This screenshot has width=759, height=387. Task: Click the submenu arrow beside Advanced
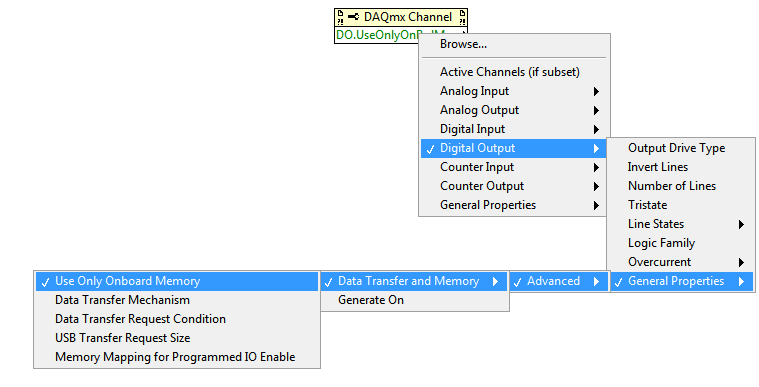[x=596, y=281]
